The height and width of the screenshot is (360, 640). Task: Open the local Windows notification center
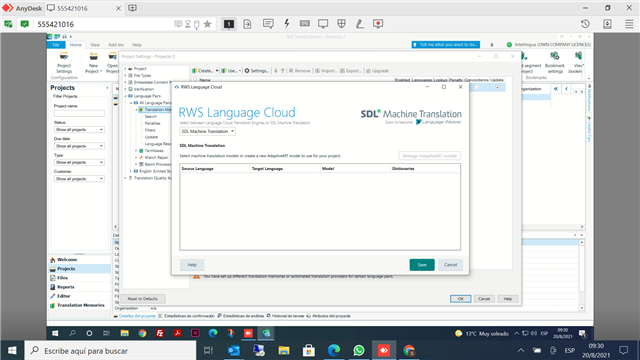[623, 350]
